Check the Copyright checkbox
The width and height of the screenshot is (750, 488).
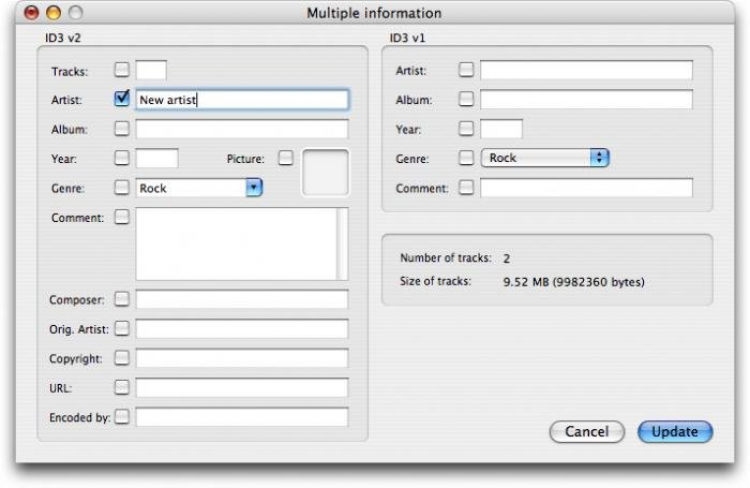[x=122, y=358]
